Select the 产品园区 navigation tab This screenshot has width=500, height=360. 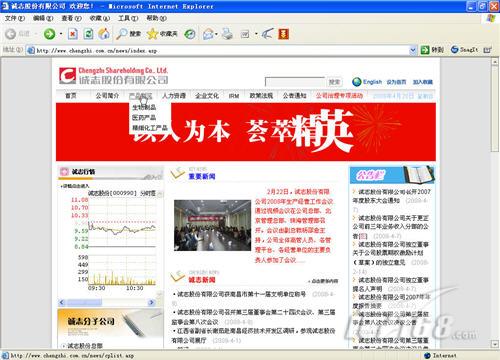[140, 96]
